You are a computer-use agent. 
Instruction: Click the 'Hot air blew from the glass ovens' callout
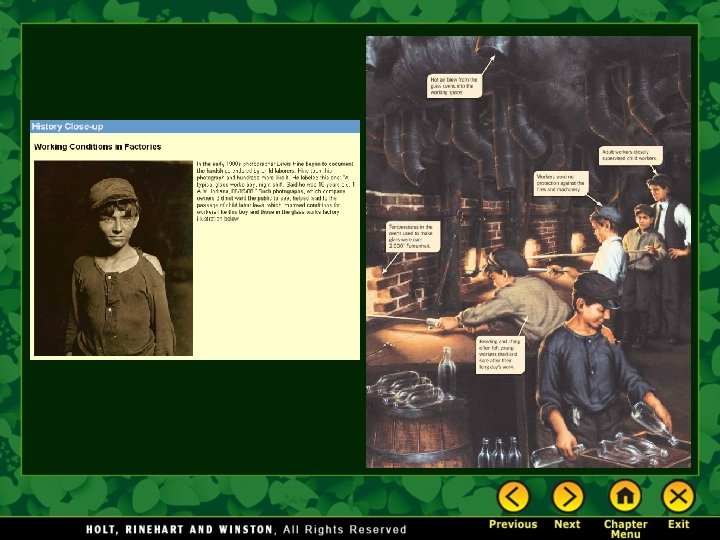[454, 86]
